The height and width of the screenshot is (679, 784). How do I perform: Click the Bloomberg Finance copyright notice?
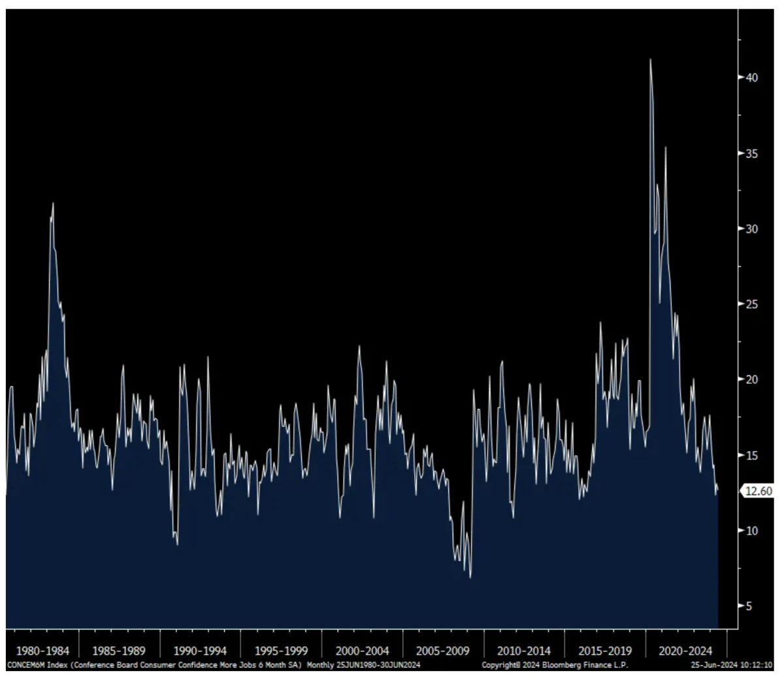[555, 665]
